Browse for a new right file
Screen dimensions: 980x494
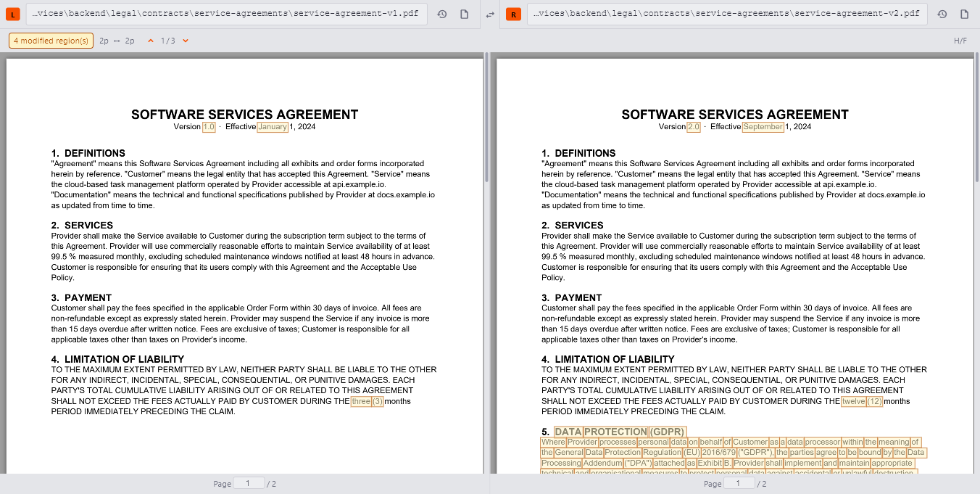[x=964, y=15]
